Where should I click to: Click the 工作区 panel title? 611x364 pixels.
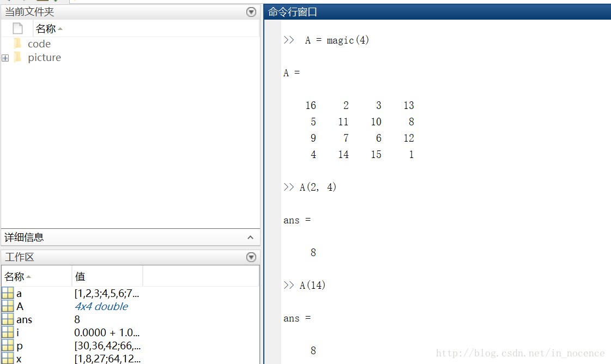click(20, 257)
